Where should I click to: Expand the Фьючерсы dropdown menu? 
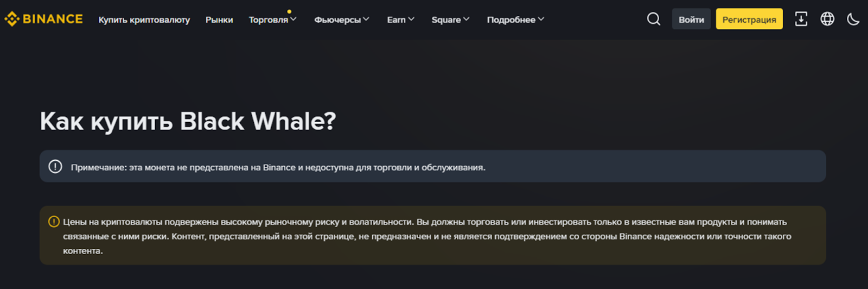pos(337,20)
